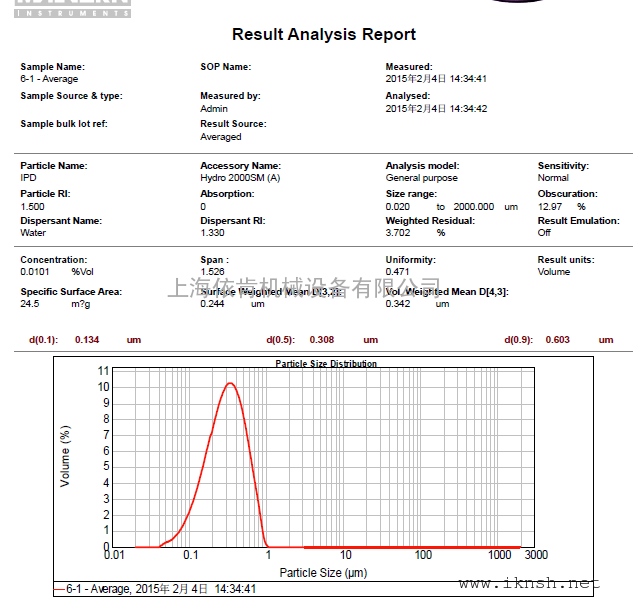Click the General purpose analysis model value
The height and width of the screenshot is (601, 633).
coord(421,178)
